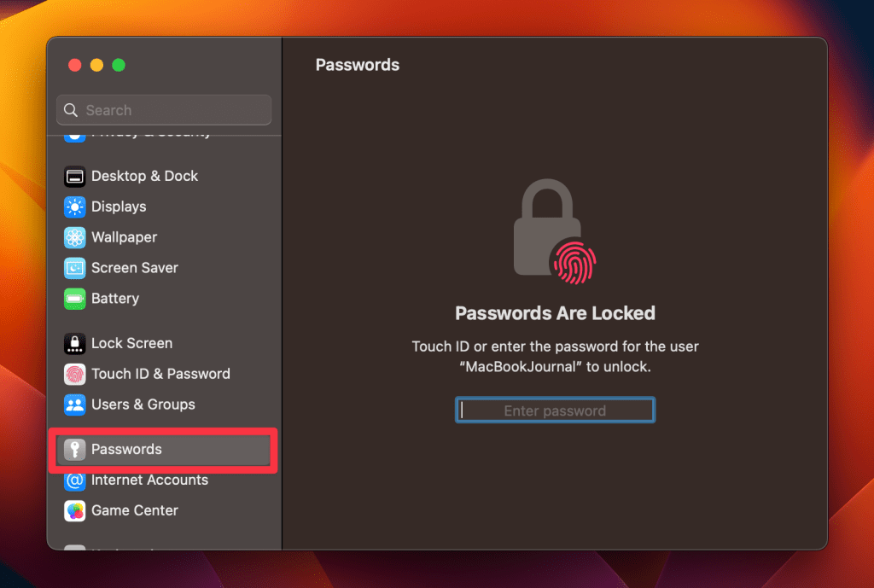Click the Search field in sidebar
This screenshot has width=874, height=588.
point(164,110)
